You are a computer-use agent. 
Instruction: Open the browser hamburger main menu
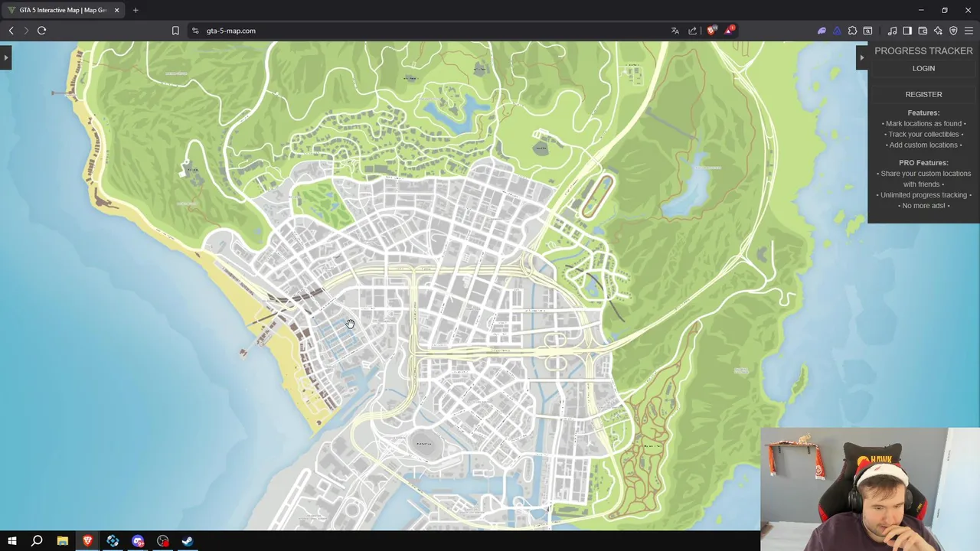click(x=969, y=31)
